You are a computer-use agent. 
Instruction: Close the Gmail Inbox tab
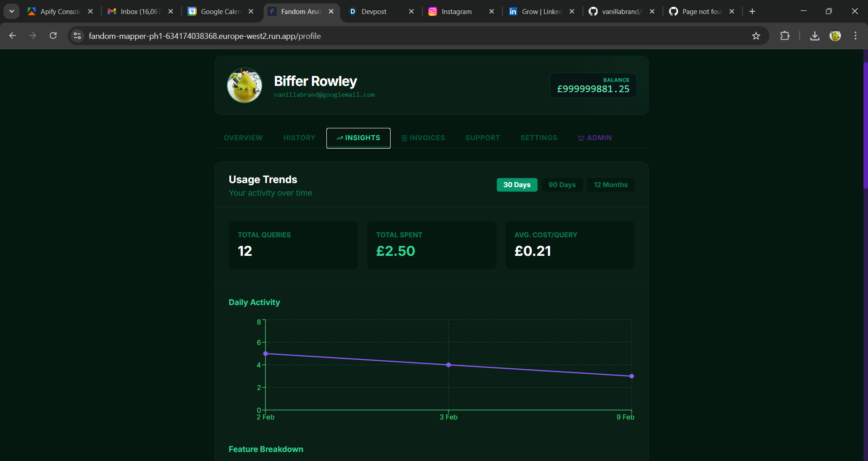pyautogui.click(x=170, y=11)
